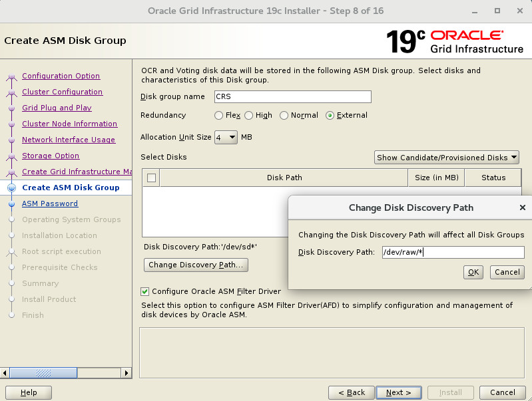Tick the select-all disks header checkbox
The height and width of the screenshot is (401, 532).
tap(151, 178)
